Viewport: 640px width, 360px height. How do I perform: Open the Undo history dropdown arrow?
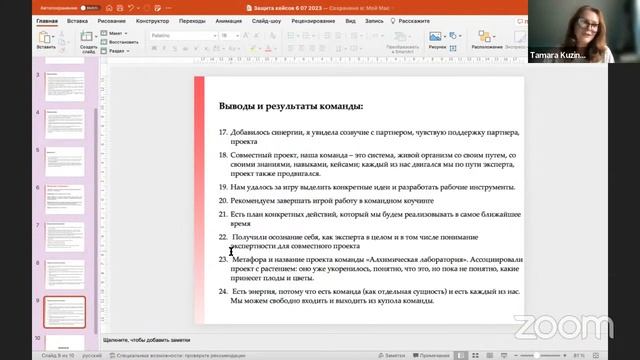[x=138, y=8]
